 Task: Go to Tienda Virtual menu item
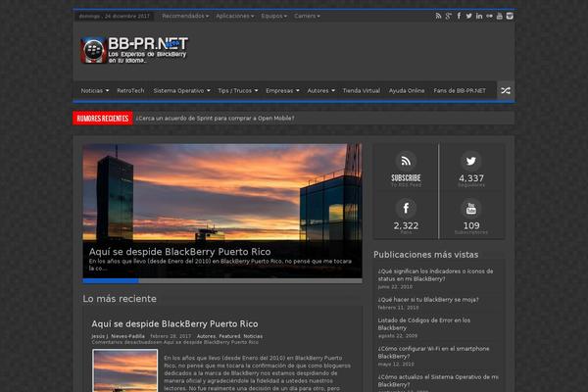[362, 91]
